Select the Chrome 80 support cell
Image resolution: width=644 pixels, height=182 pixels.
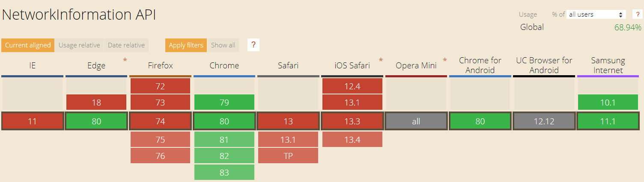224,121
